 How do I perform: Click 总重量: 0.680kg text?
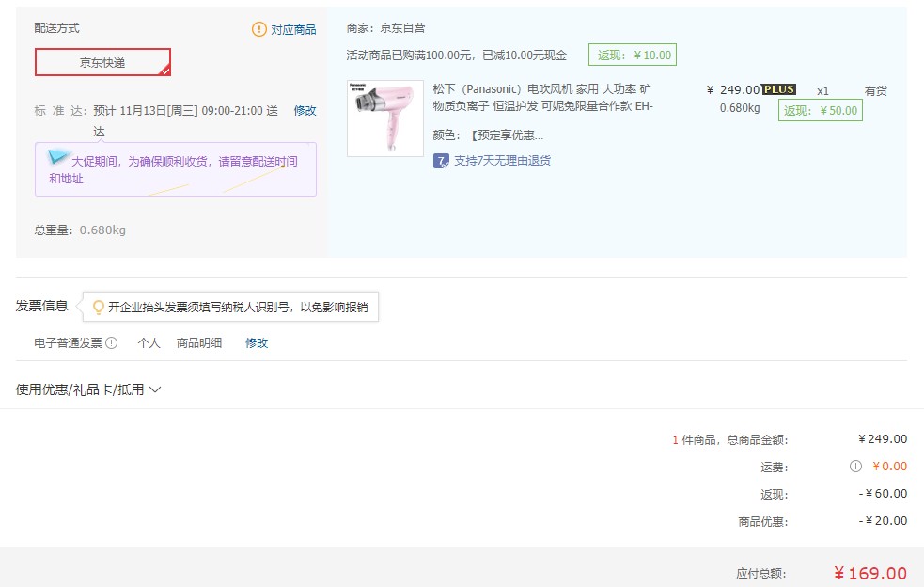click(x=80, y=230)
